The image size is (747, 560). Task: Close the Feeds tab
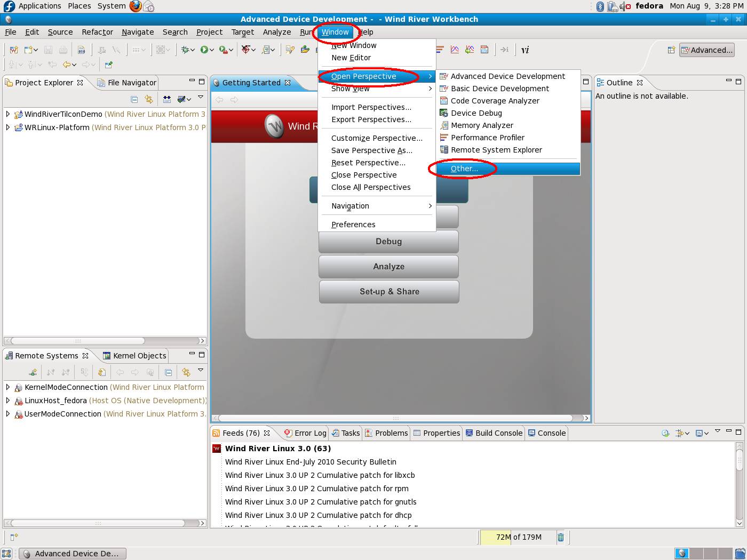point(267,433)
